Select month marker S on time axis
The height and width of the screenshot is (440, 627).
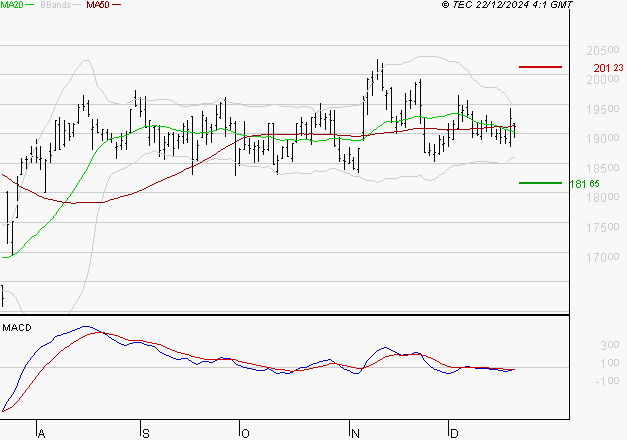(x=145, y=433)
